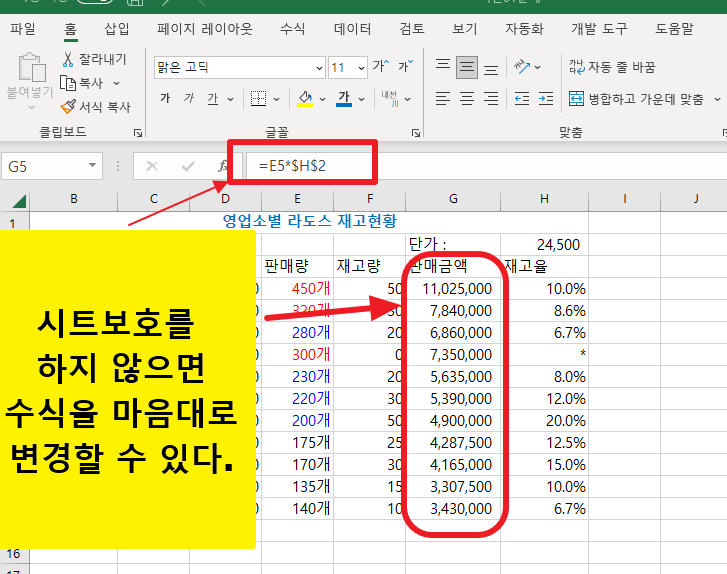
Task: Switch to 페이지 레이아웃 tab
Action: click(x=204, y=29)
